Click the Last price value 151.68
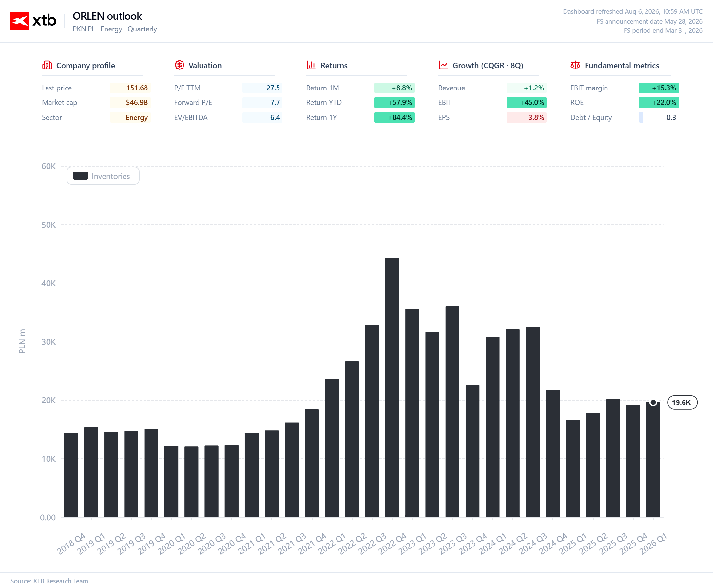The width and height of the screenshot is (713, 588). [130, 88]
